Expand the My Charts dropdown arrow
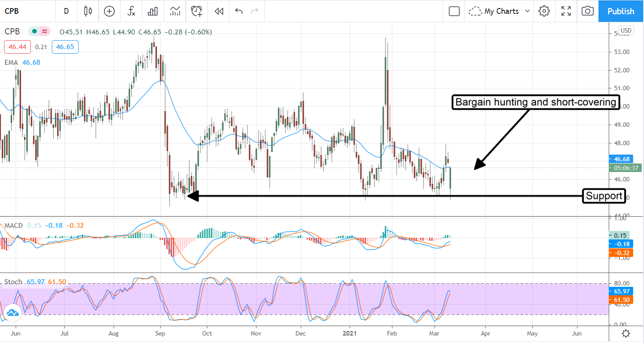 527,11
